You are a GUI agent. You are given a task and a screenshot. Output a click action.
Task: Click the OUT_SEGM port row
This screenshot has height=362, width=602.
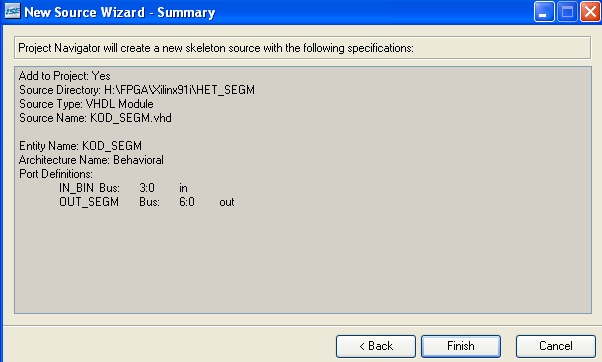pos(147,202)
